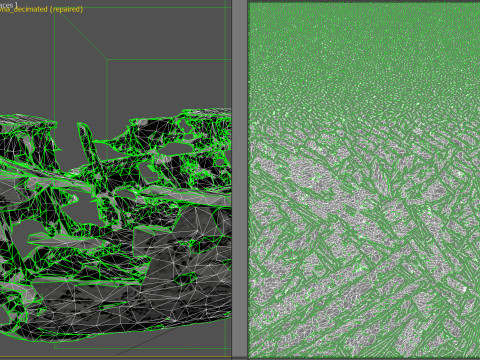Click the vertical divider between the two viewports
The height and width of the screenshot is (360, 480).
tap(239, 180)
